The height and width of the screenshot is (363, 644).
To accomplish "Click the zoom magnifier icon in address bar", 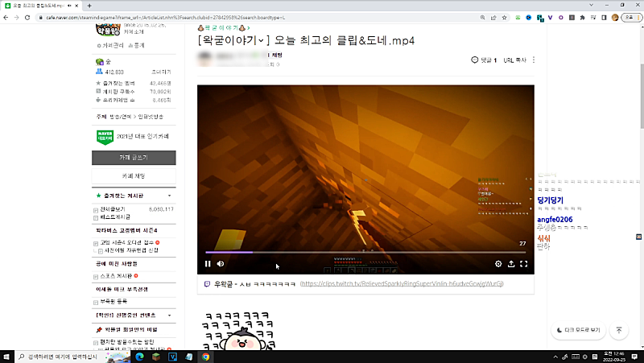I will tap(482, 18).
